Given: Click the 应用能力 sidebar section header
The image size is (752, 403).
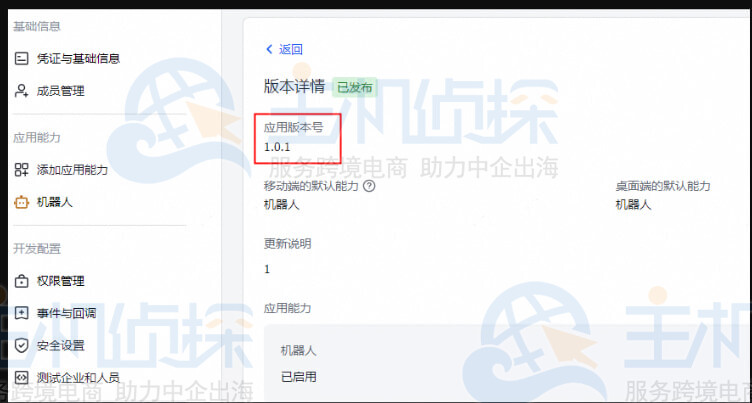Looking at the screenshot, I should pyautogui.click(x=37, y=138).
